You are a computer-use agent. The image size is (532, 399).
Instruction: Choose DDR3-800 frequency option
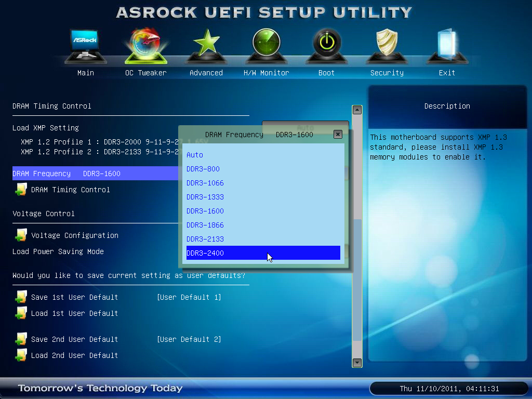click(x=263, y=169)
